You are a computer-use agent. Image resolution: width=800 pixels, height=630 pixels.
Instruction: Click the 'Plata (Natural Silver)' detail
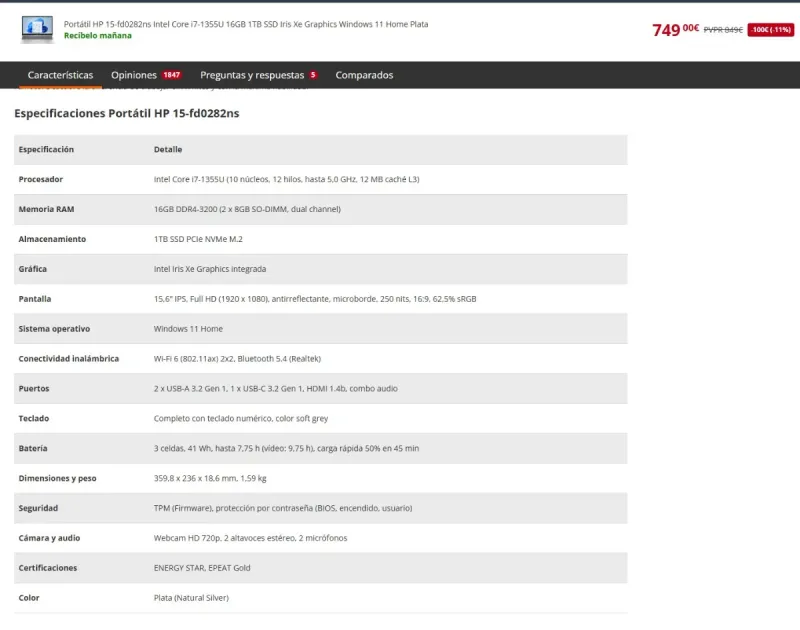coord(191,598)
